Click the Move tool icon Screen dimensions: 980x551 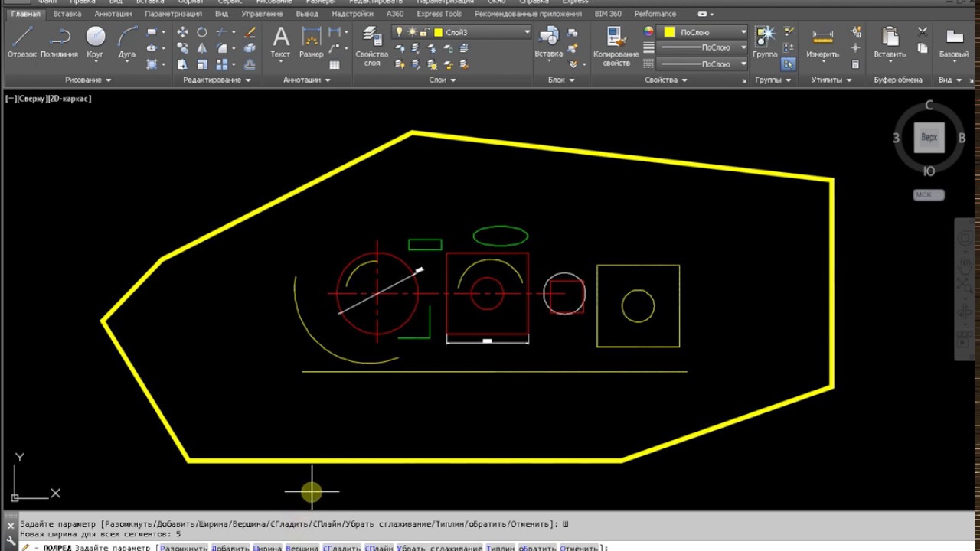coord(182,32)
